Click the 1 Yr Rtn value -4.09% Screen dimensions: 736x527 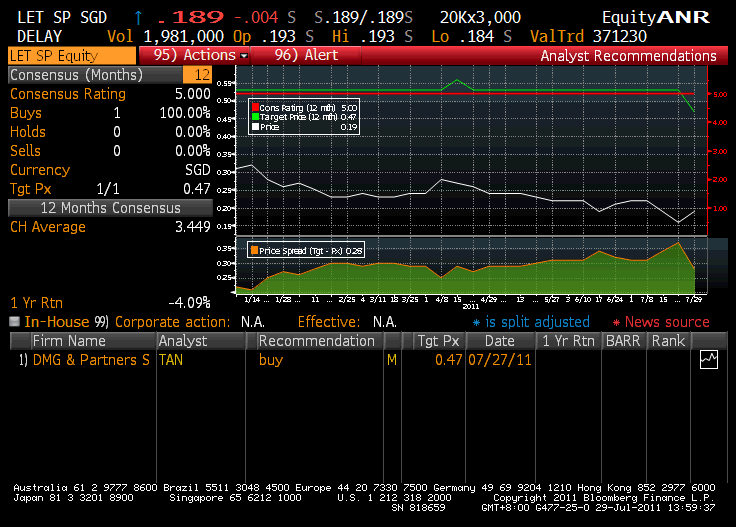click(x=189, y=303)
